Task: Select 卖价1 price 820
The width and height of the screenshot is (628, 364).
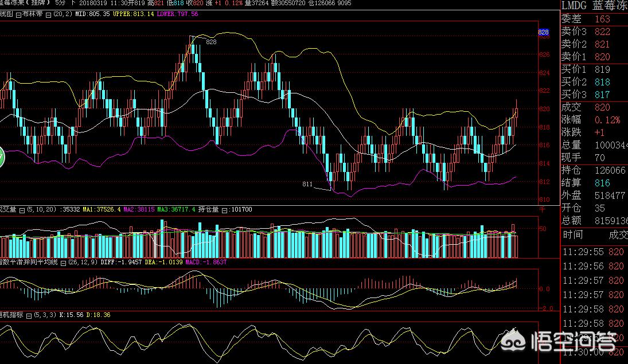Action: pyautogui.click(x=602, y=57)
